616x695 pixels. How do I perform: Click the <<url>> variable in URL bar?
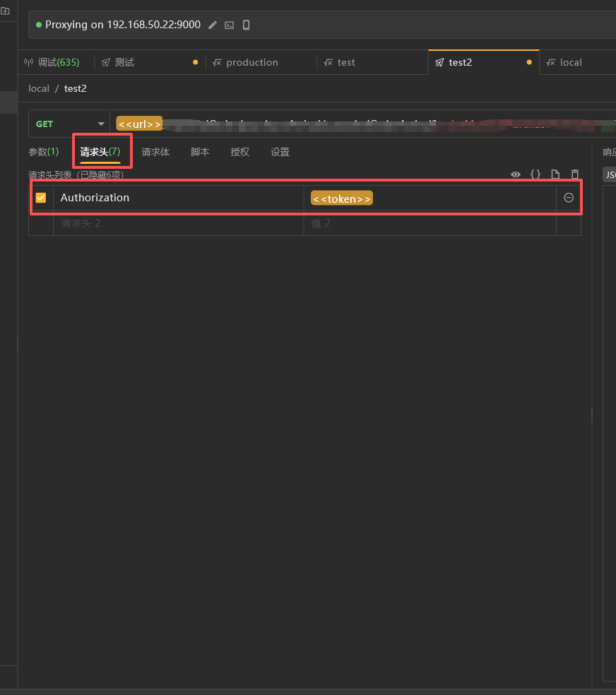pos(139,124)
